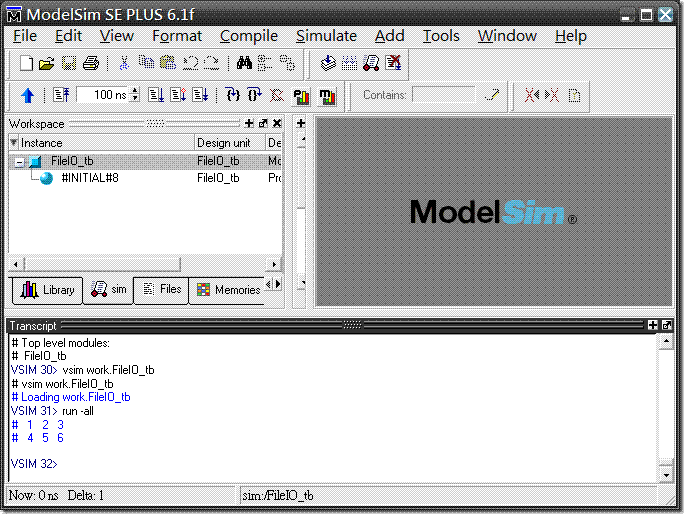The width and height of the screenshot is (684, 514).
Task: Open the Window menu
Action: point(507,36)
